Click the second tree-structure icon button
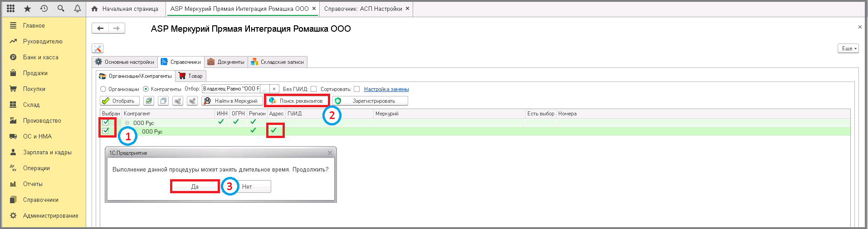Screen dimensions: 868x229 tap(192, 101)
